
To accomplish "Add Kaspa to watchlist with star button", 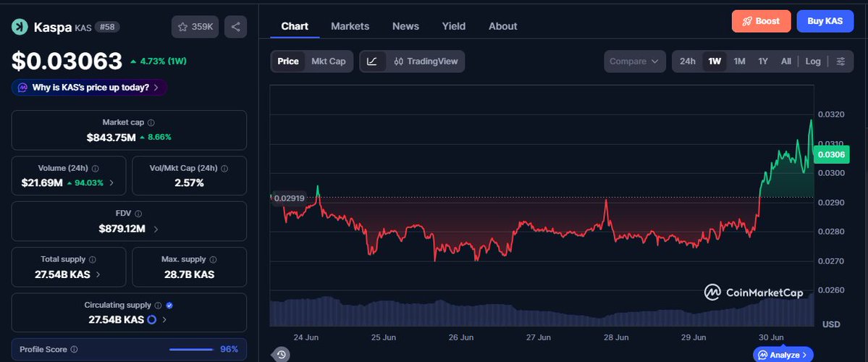I will (x=195, y=27).
